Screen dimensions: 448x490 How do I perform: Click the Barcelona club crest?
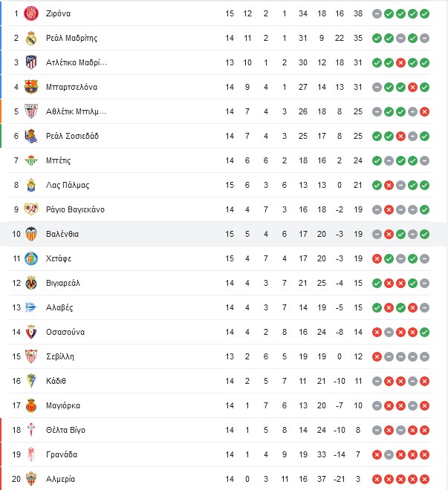coord(31,87)
